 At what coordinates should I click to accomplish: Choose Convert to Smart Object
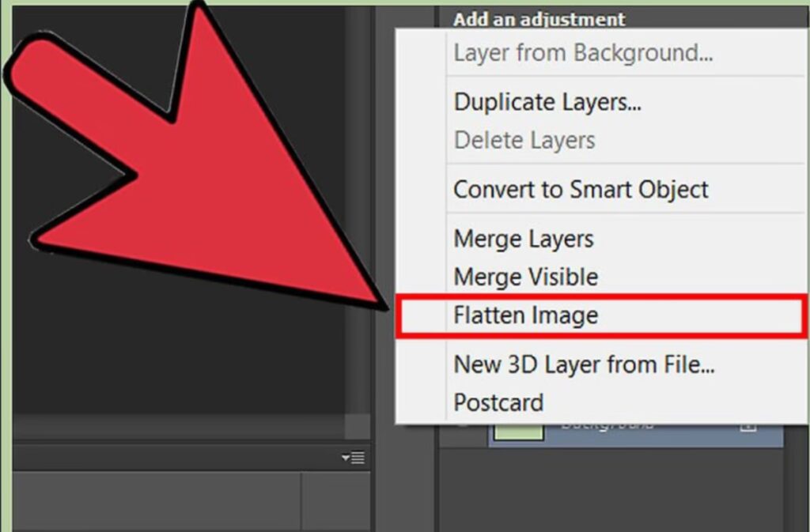coord(581,190)
